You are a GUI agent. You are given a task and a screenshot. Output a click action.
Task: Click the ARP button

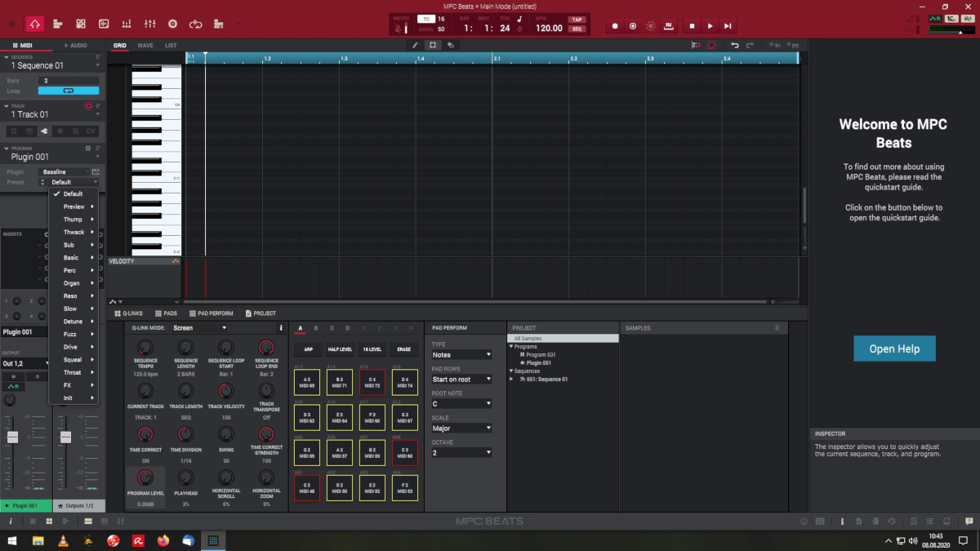tap(309, 349)
